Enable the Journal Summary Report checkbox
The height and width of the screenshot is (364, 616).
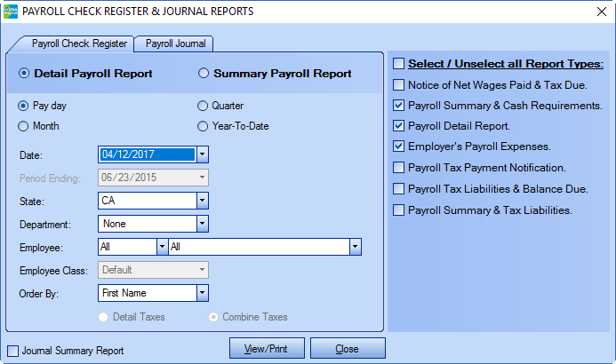coord(12,351)
